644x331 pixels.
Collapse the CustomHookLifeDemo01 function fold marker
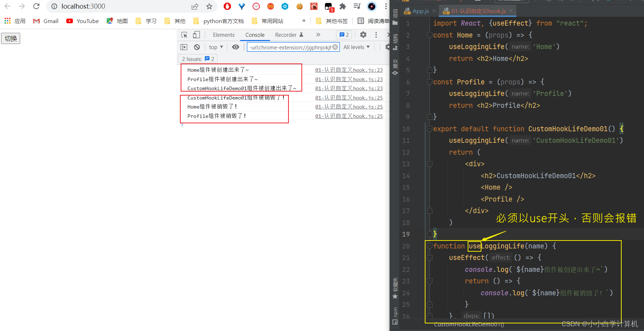(x=430, y=129)
